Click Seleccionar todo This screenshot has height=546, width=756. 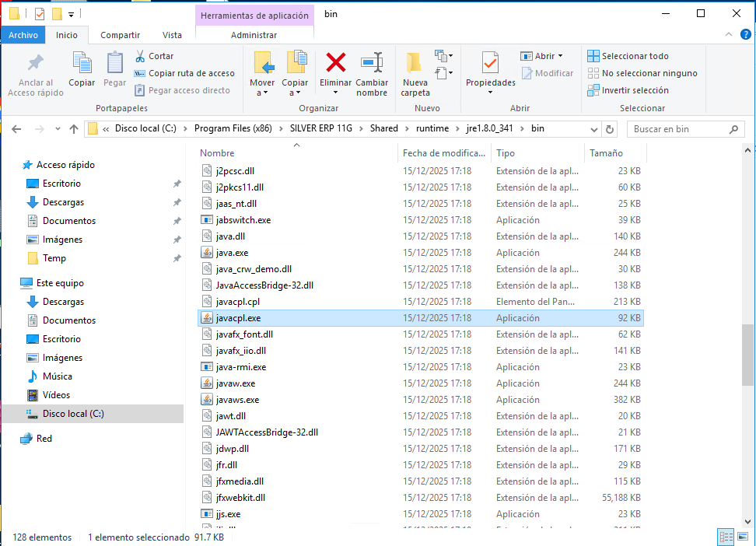click(628, 56)
